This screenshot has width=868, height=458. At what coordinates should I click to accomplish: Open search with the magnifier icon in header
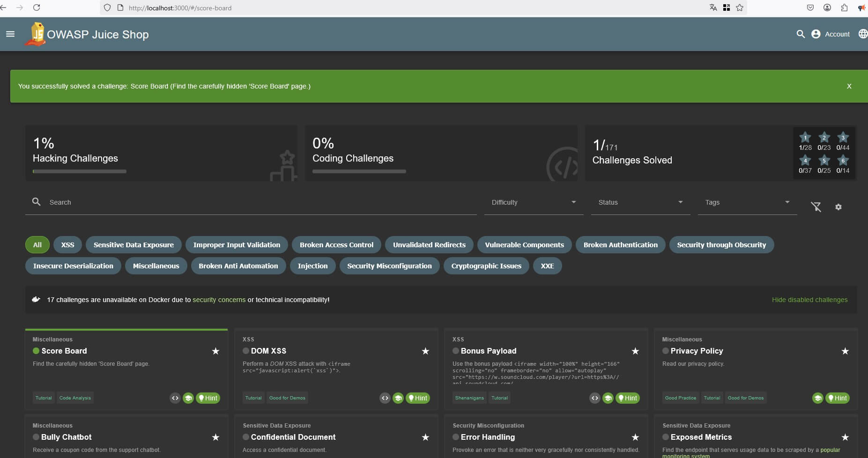click(x=801, y=34)
